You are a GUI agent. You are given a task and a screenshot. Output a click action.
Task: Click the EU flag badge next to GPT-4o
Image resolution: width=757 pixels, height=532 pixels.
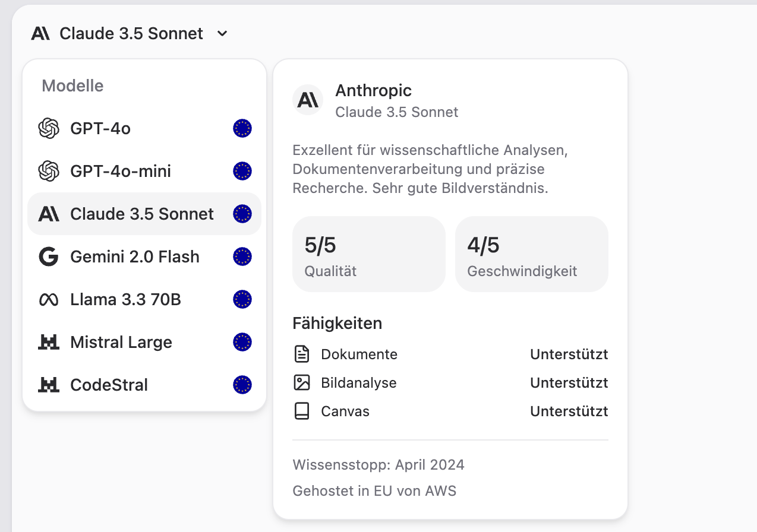pyautogui.click(x=242, y=128)
